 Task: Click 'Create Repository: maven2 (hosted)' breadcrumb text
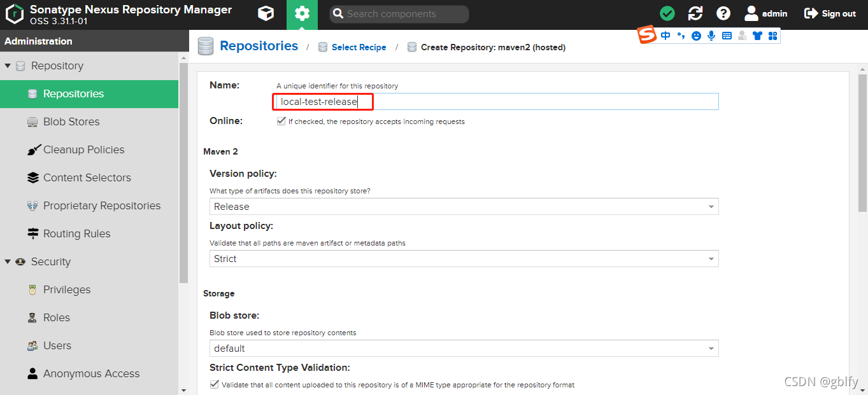493,47
